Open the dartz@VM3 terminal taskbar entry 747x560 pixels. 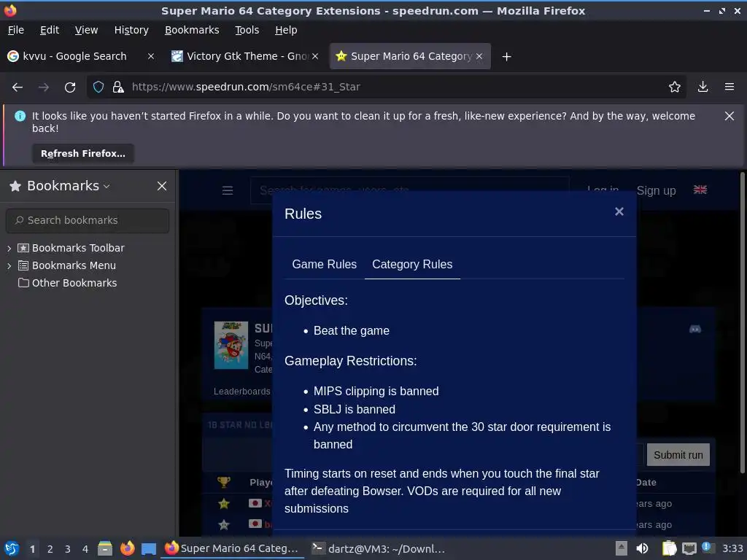pyautogui.click(x=379, y=548)
